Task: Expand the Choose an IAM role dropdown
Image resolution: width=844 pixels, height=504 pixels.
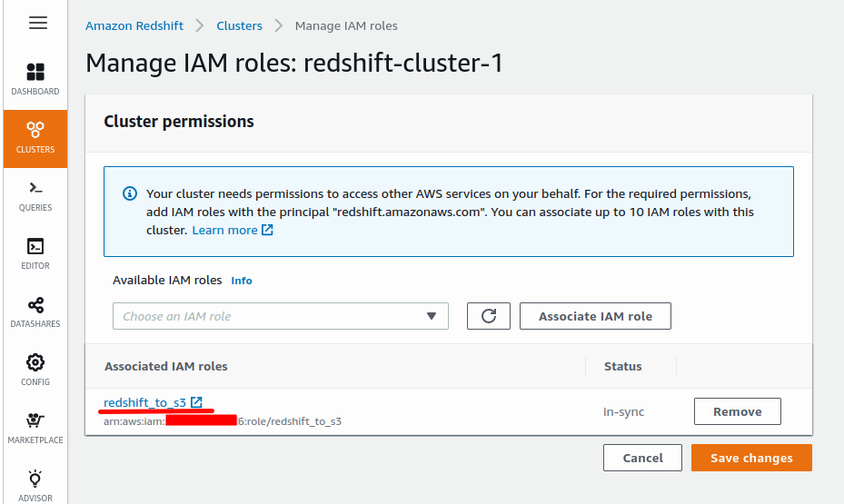Action: pyautogui.click(x=281, y=316)
